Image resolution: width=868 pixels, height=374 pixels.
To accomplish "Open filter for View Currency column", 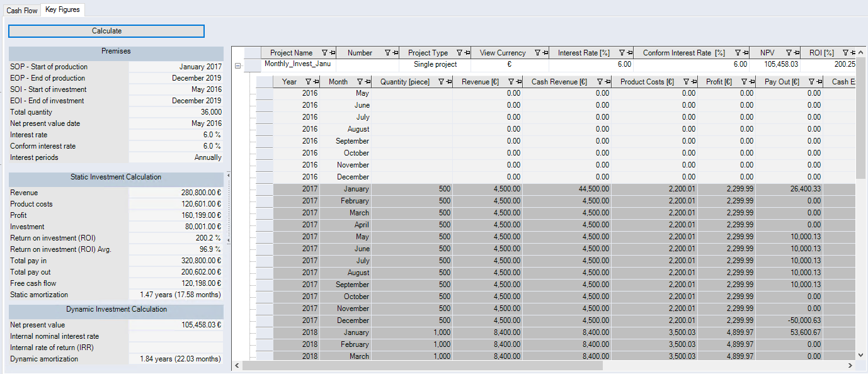I will point(537,53).
